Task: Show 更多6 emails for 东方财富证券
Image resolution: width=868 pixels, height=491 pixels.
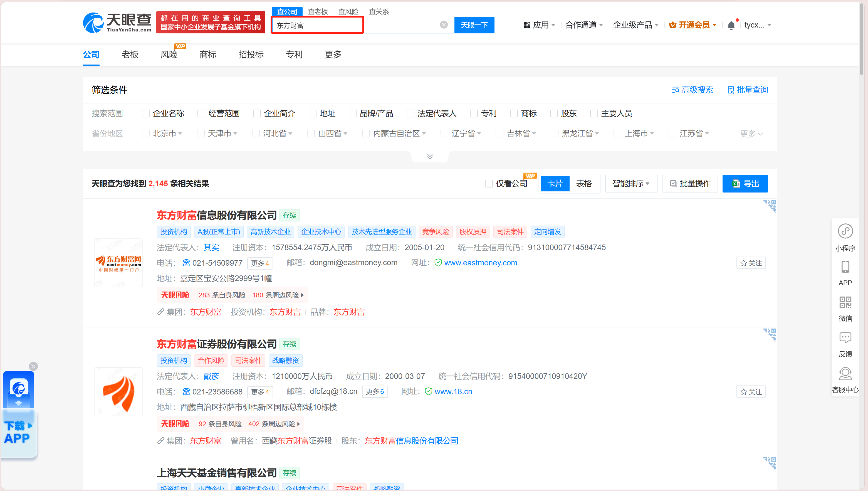Action: point(375,391)
